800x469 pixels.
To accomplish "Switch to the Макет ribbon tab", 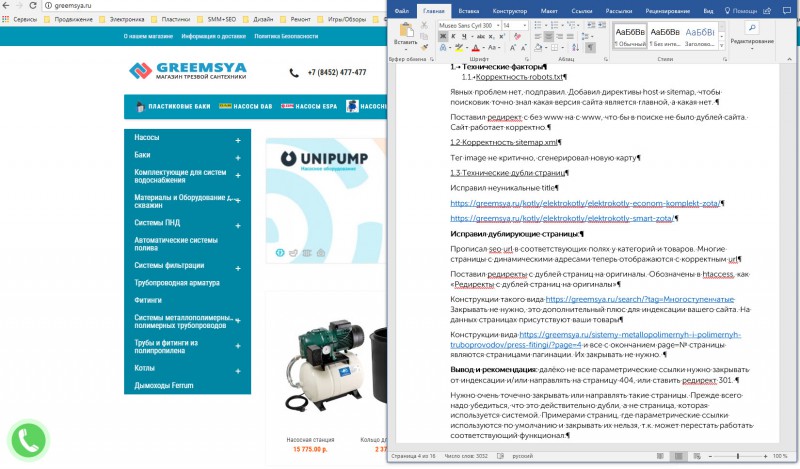I will [x=549, y=11].
